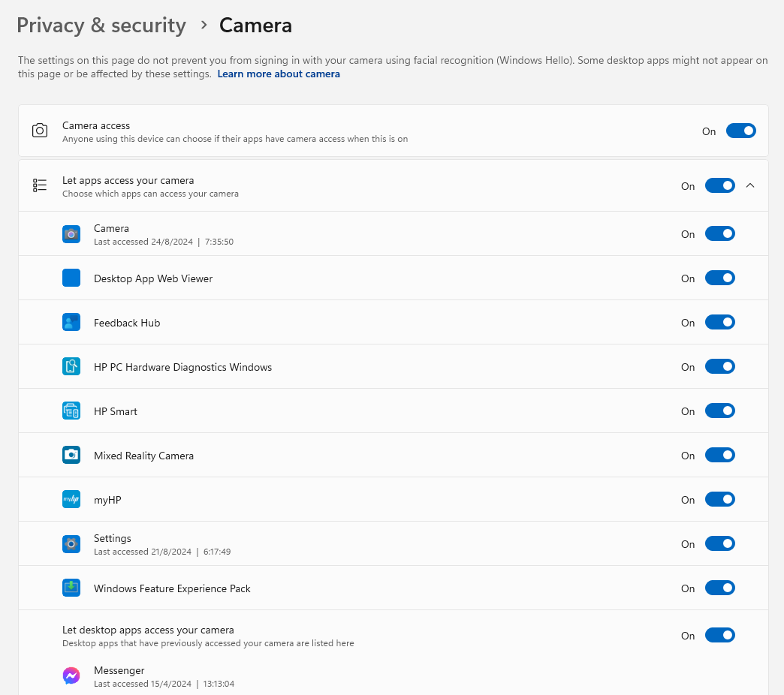Turn off HP Smart camera toggle

[719, 411]
